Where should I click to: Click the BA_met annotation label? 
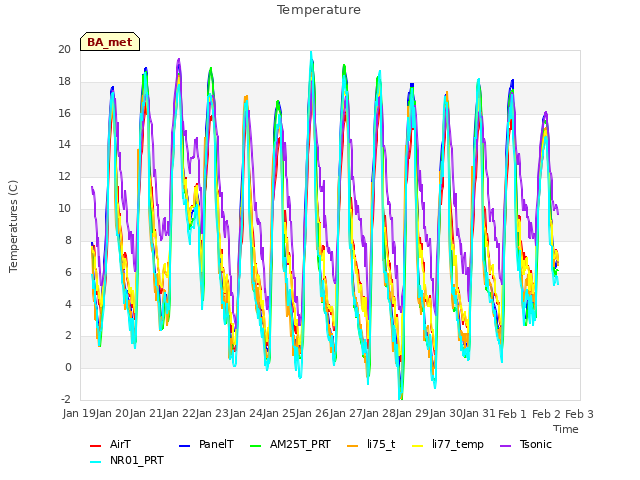click(x=110, y=42)
